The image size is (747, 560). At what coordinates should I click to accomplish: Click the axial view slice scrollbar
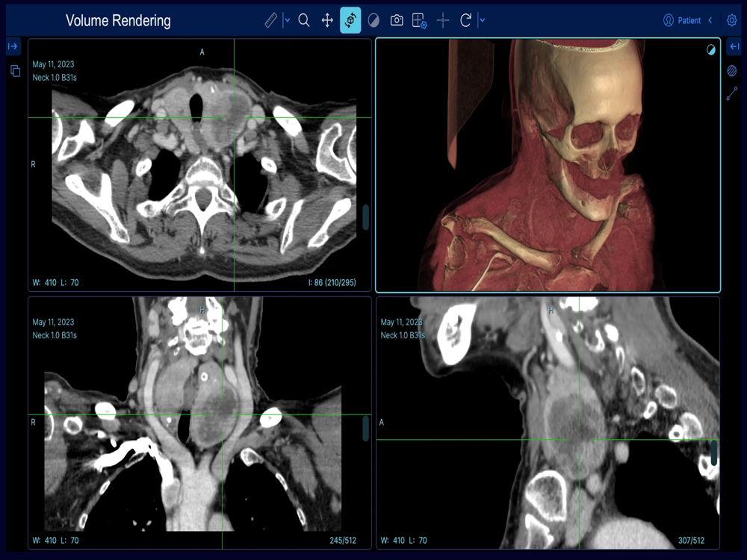pyautogui.click(x=365, y=217)
